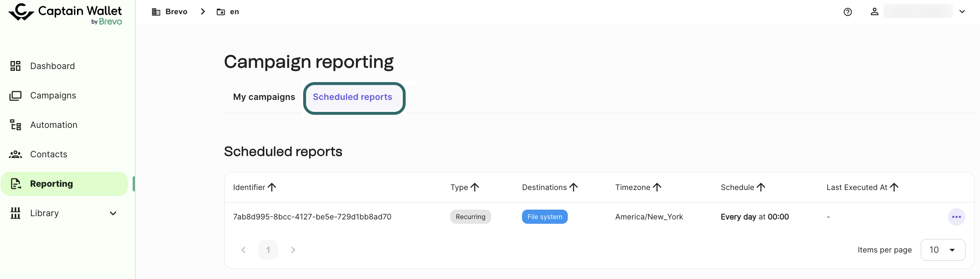Image resolution: width=980 pixels, height=279 pixels.
Task: Select the Scheduled reports tab
Action: pyautogui.click(x=352, y=97)
